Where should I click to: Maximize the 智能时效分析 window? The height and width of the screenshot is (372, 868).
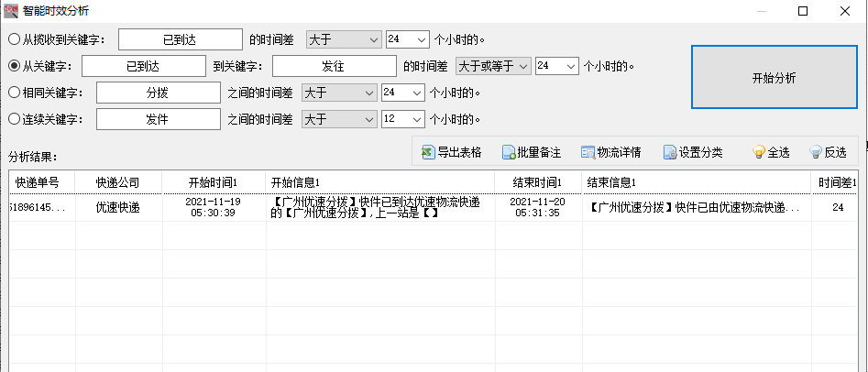coord(803,10)
